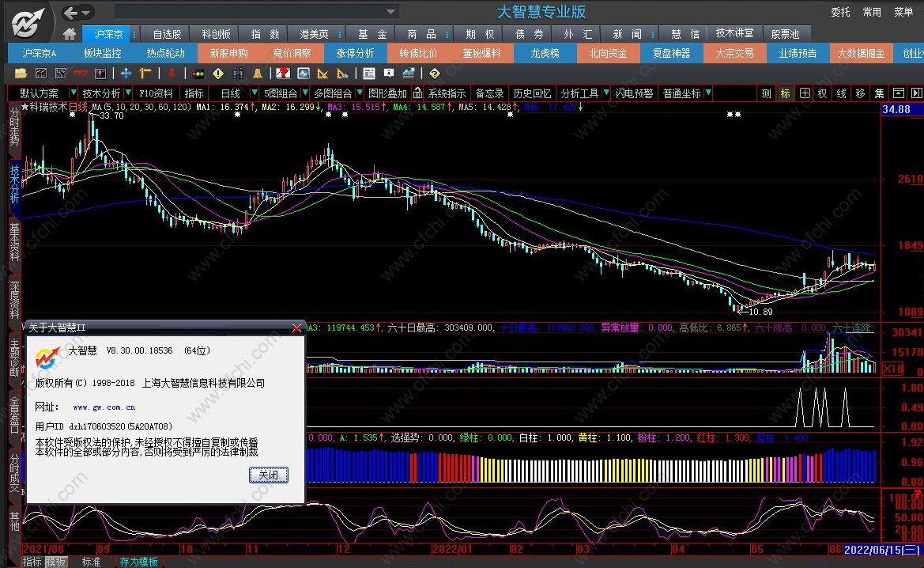
Task: Click the yellow exclamation diamond icon
Action: [x=218, y=73]
